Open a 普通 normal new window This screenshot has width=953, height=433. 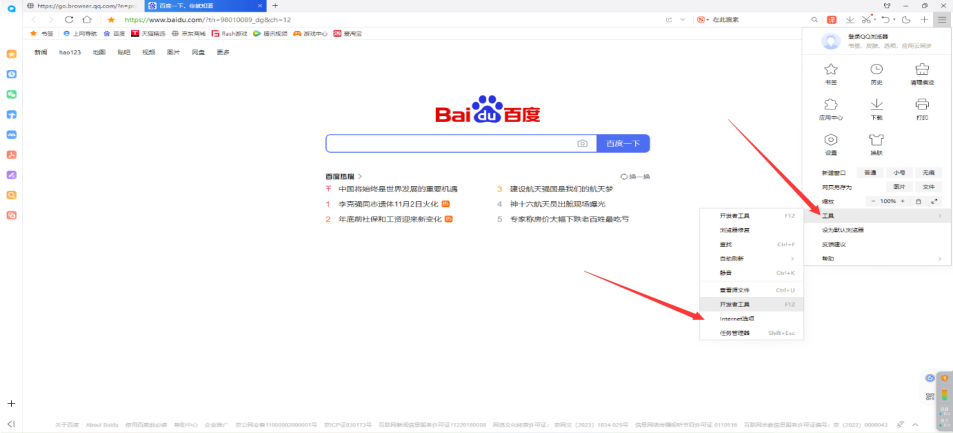(870, 173)
